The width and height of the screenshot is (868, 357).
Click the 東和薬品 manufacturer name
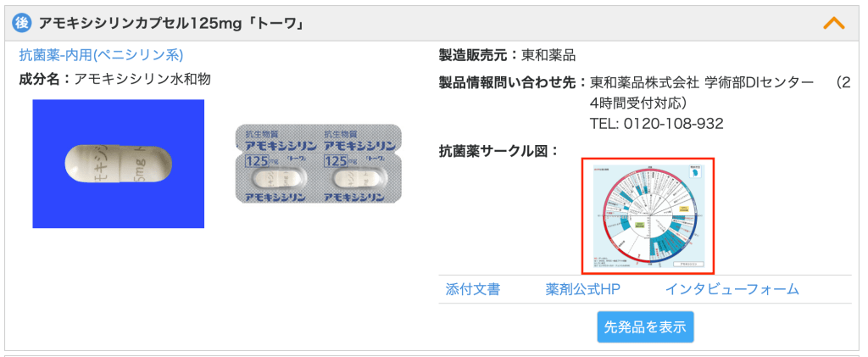(x=548, y=55)
